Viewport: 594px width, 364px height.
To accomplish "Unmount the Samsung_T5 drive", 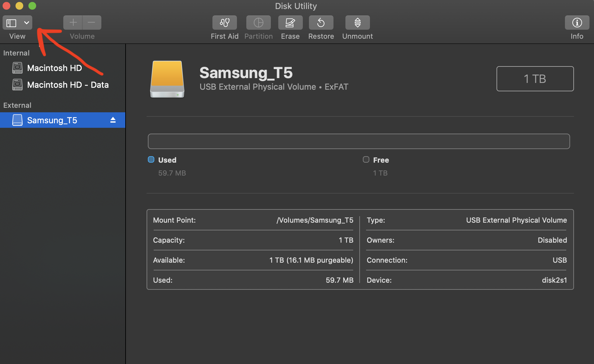I will pos(357,23).
